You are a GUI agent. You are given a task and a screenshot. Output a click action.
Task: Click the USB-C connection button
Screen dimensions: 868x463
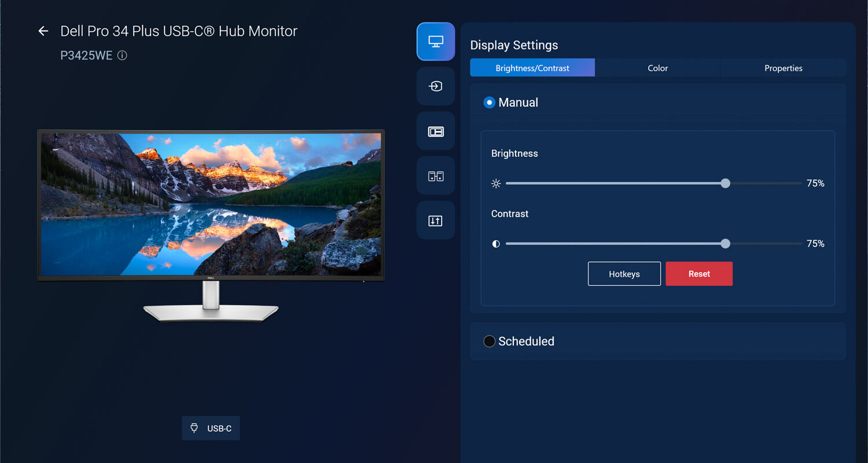coord(211,428)
